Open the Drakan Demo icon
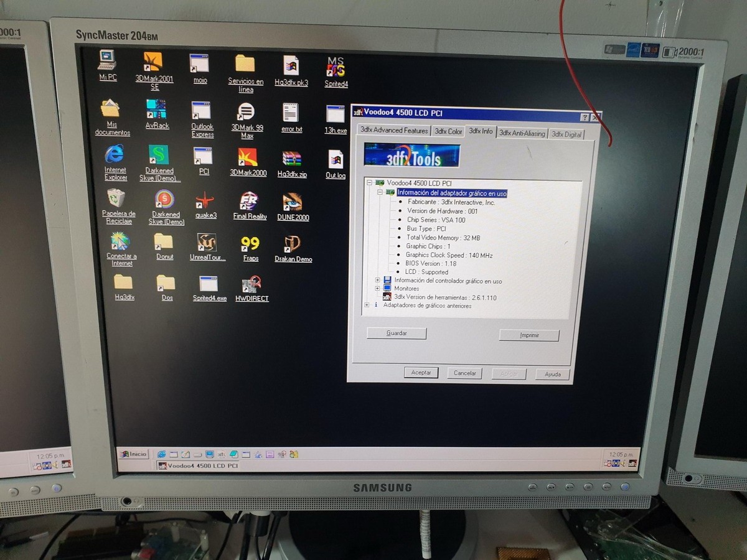 (293, 245)
